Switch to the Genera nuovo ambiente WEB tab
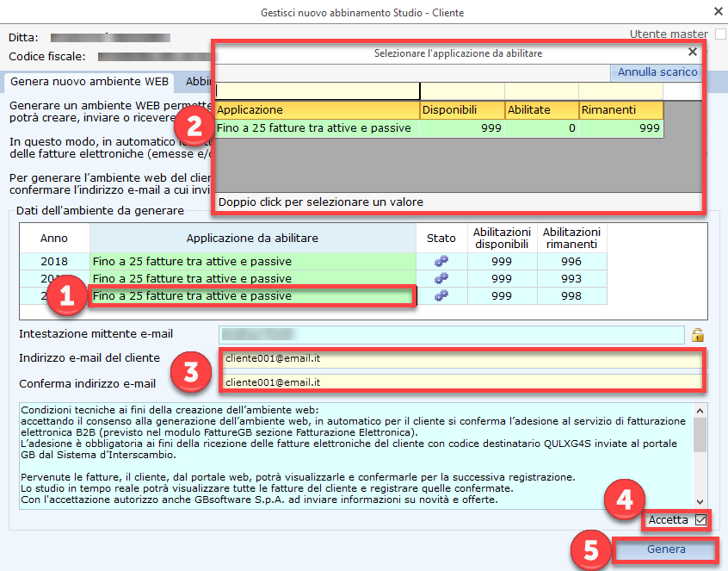This screenshot has height=571, width=728. tap(89, 82)
